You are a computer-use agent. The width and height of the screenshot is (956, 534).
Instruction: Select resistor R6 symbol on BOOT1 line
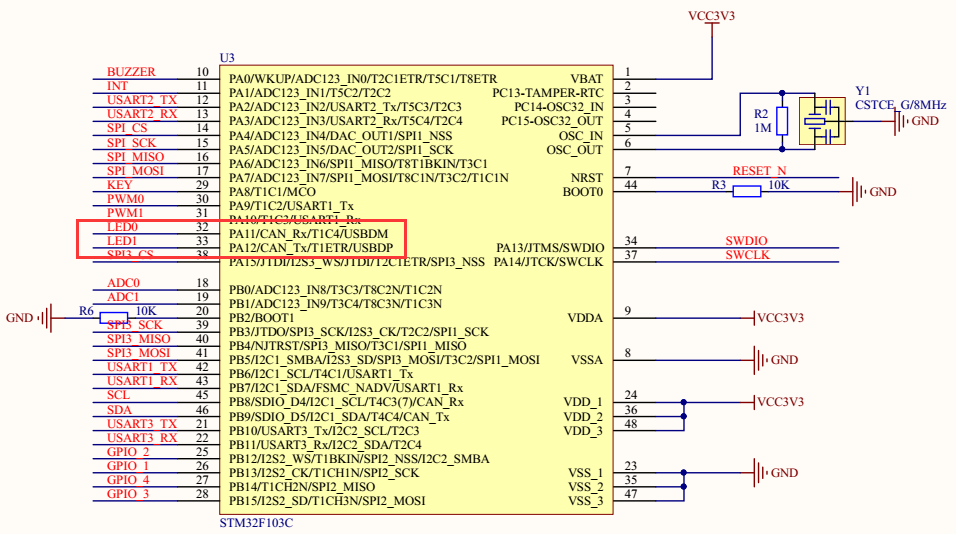click(x=113, y=318)
